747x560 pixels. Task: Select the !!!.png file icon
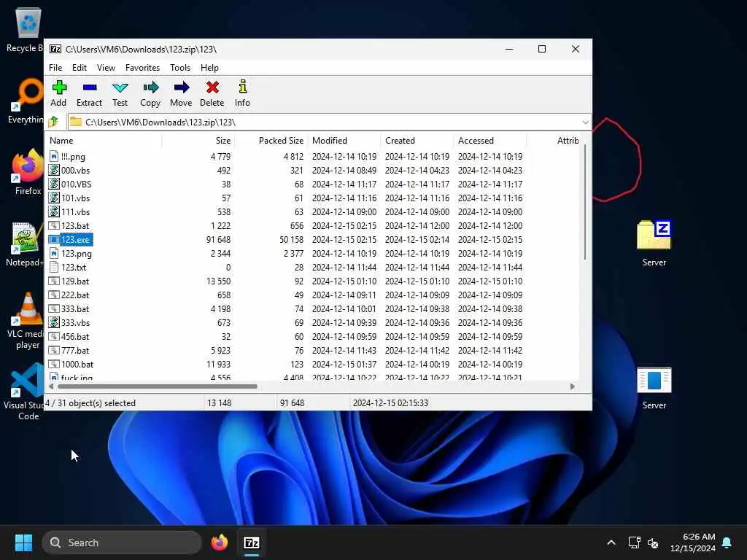[x=54, y=156]
